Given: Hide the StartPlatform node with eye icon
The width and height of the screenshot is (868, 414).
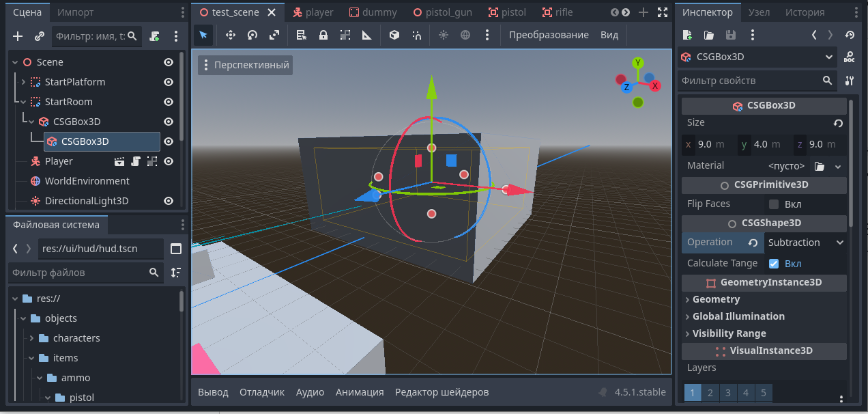Looking at the screenshot, I should (x=168, y=82).
